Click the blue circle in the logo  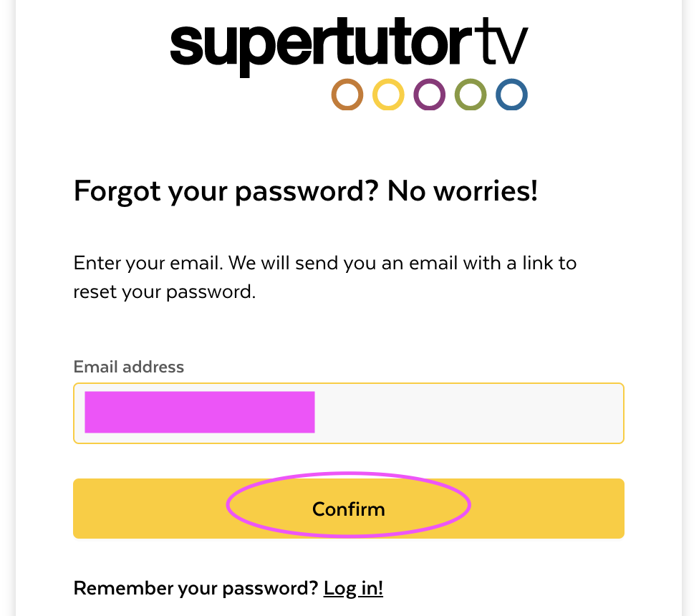[x=512, y=95]
